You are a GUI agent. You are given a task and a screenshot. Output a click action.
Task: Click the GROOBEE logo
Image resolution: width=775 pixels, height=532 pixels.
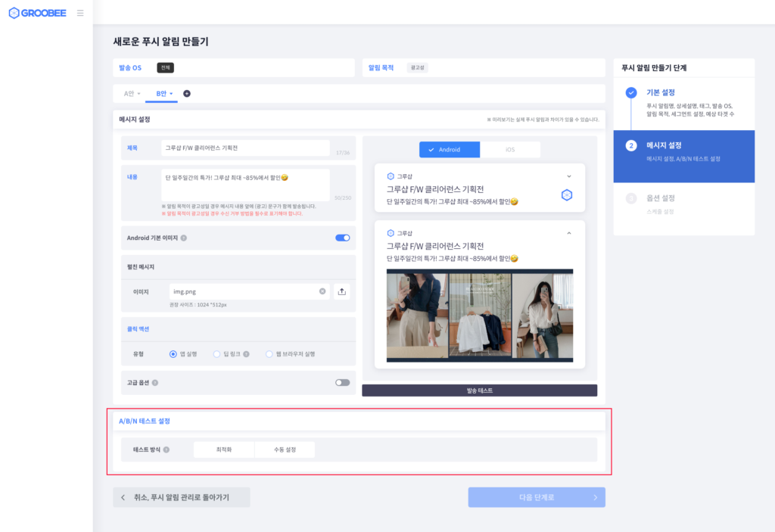coord(38,13)
